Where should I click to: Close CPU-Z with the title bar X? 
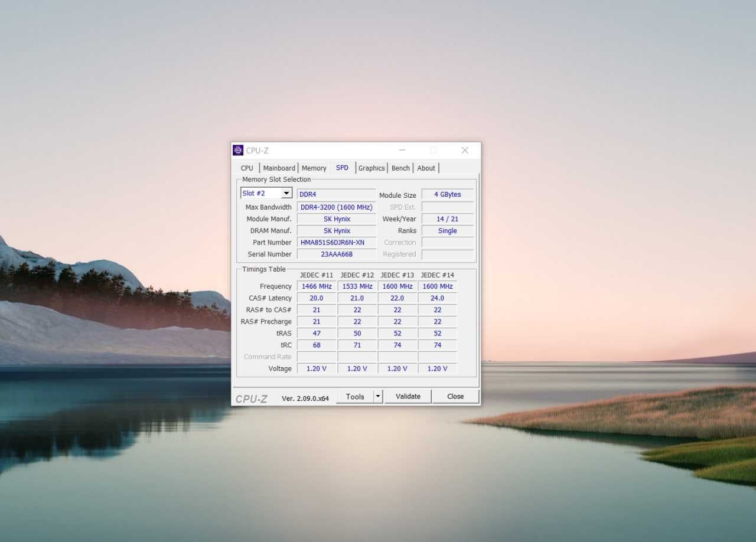(x=465, y=150)
